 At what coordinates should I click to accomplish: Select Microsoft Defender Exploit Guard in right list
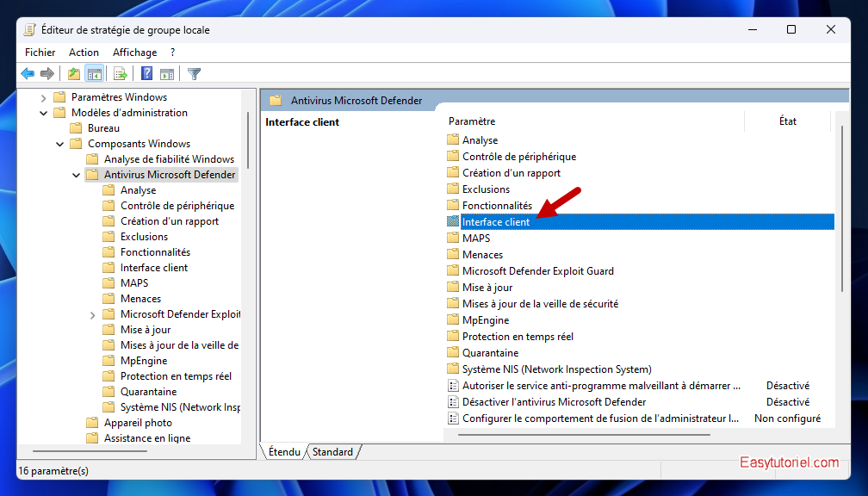pos(538,270)
